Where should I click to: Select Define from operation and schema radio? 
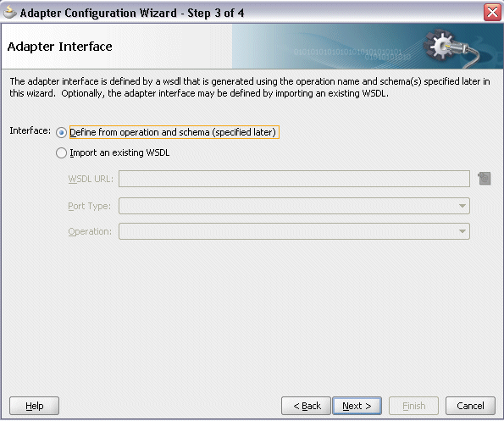61,132
